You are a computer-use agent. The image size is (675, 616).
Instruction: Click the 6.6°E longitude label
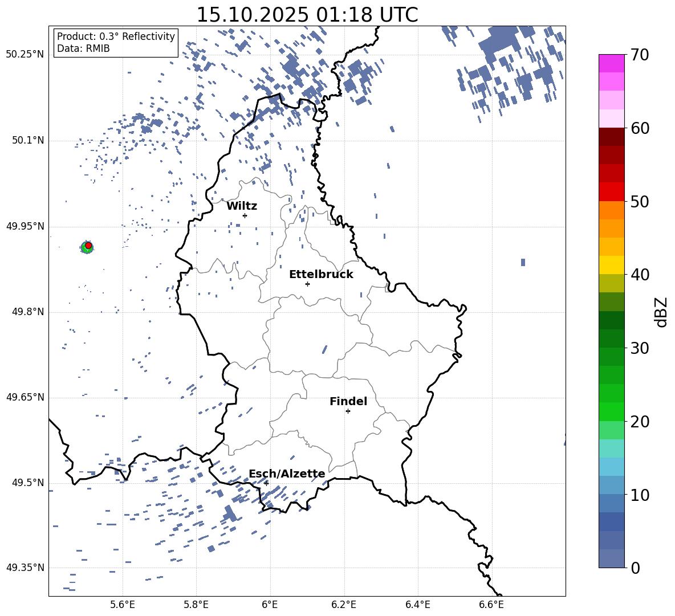point(491,605)
